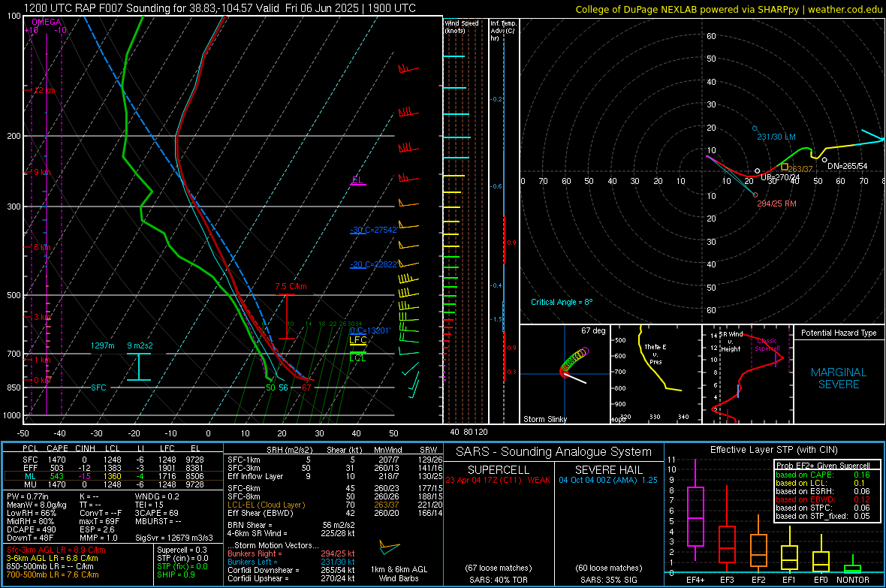
Task: Click the '700-500mb LR = 7.6 C/km' line
Action: (x=53, y=574)
